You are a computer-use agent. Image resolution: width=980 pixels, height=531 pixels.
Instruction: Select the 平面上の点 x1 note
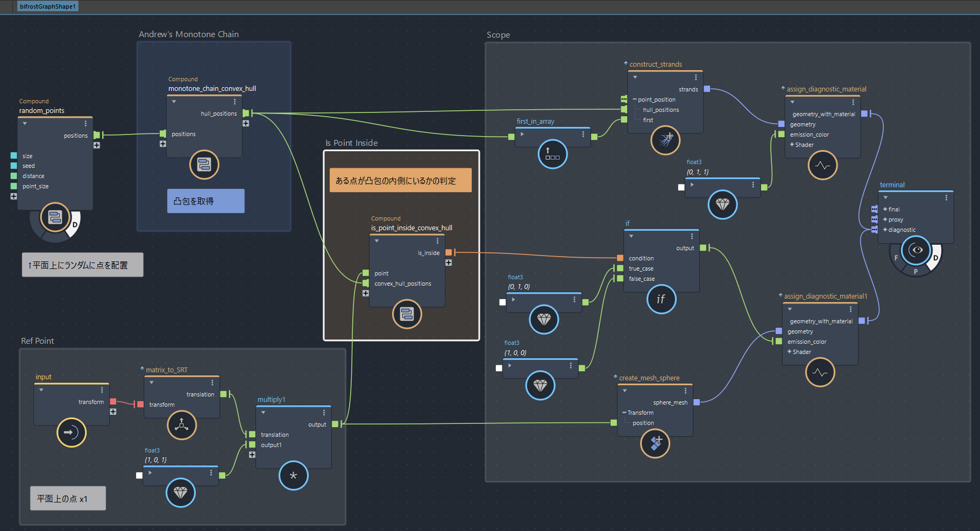click(68, 499)
